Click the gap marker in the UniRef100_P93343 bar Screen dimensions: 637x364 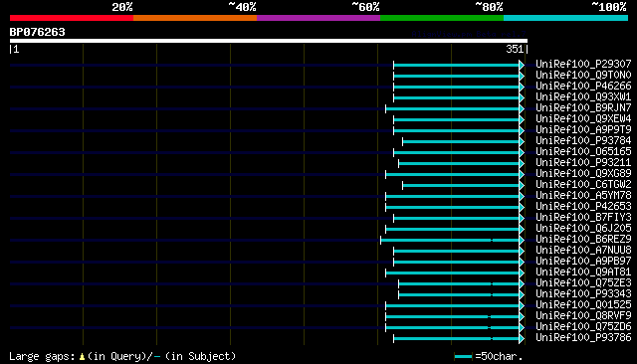(492, 294)
